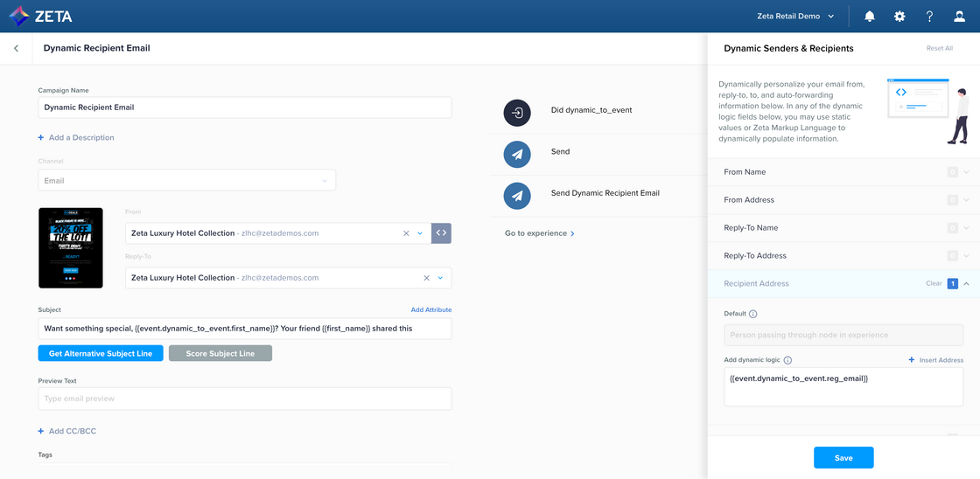Open the user profile icon
The height and width of the screenshot is (479, 980).
tap(959, 17)
